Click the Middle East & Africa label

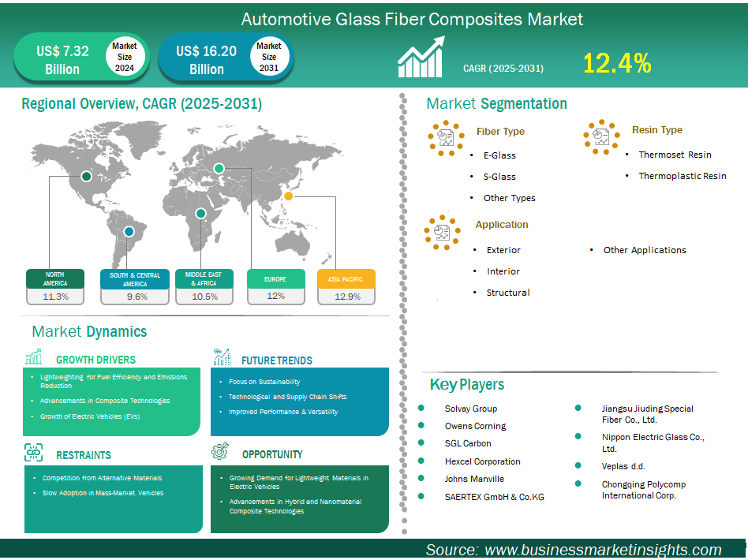[204, 279]
